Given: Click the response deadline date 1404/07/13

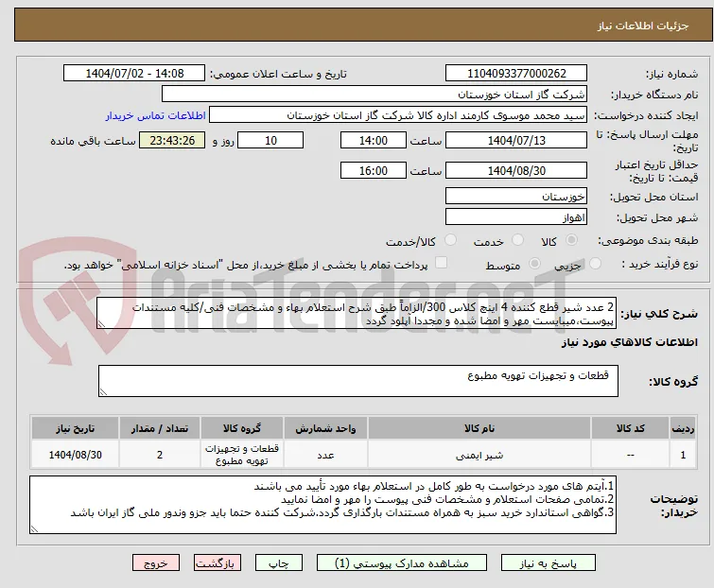Looking at the screenshot, I should [516, 140].
